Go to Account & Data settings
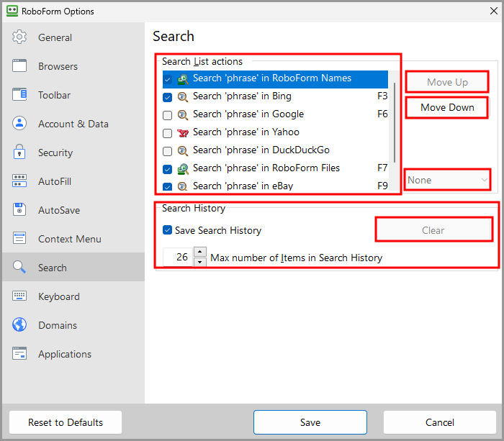504x441 pixels. click(x=73, y=124)
